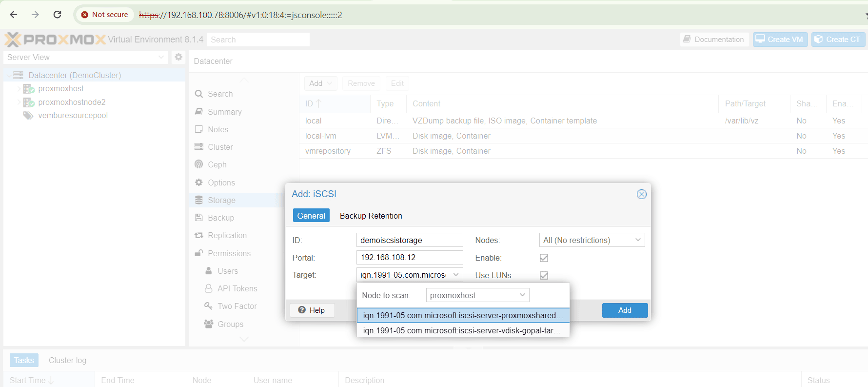This screenshot has width=868, height=387.
Task: Switch to the General tab
Action: tap(311, 216)
